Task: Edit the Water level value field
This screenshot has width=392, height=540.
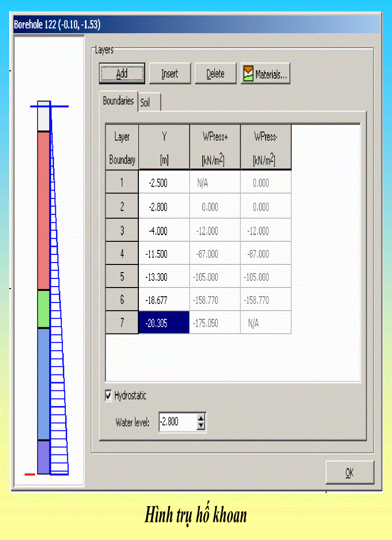Action: 179,422
